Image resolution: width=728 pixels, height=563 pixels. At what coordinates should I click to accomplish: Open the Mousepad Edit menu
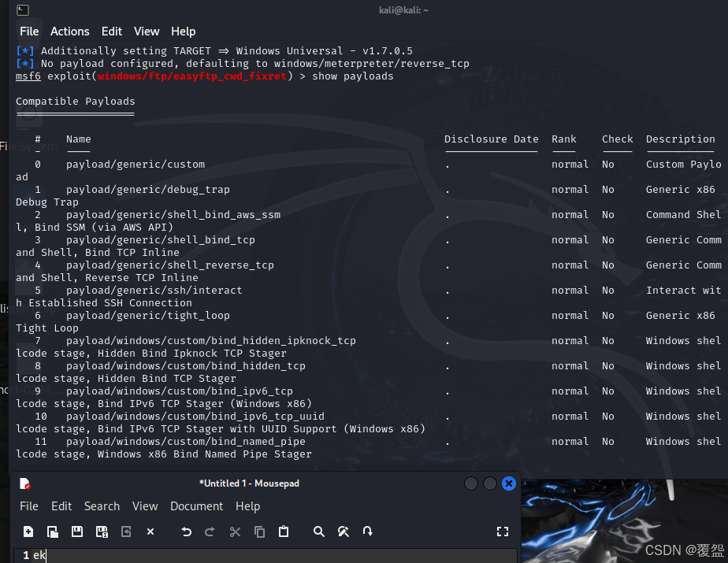pos(61,506)
